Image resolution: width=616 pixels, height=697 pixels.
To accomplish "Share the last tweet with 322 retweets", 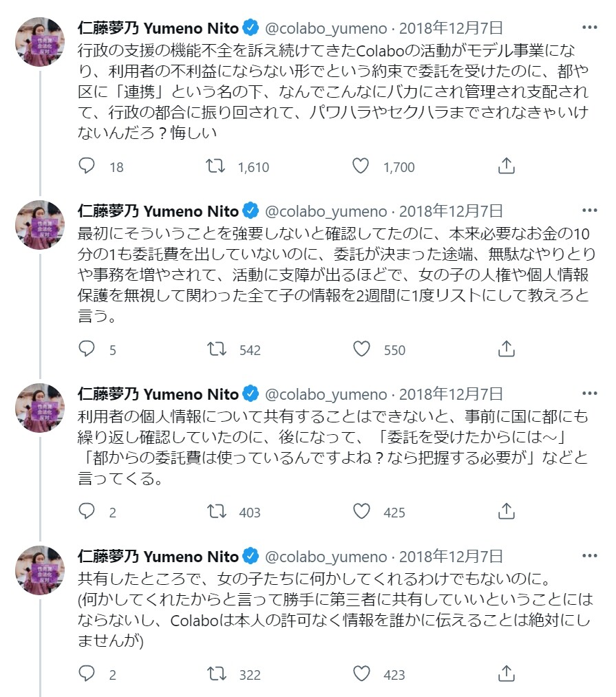I will tap(506, 674).
